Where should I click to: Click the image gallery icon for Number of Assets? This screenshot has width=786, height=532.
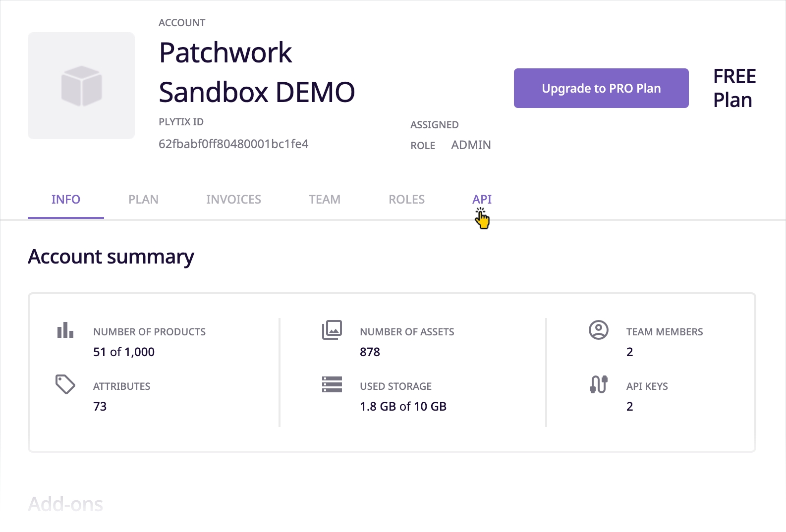pyautogui.click(x=332, y=330)
